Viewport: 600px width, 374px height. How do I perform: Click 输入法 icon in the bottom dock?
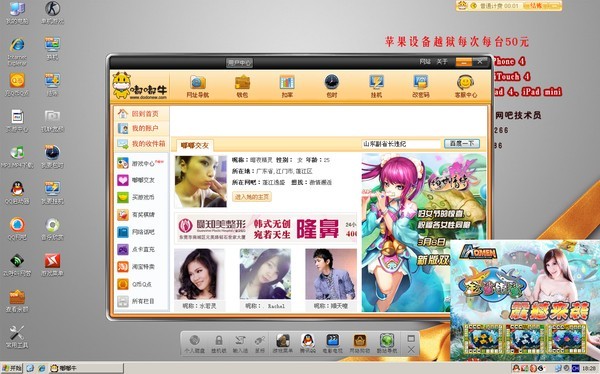point(240,343)
